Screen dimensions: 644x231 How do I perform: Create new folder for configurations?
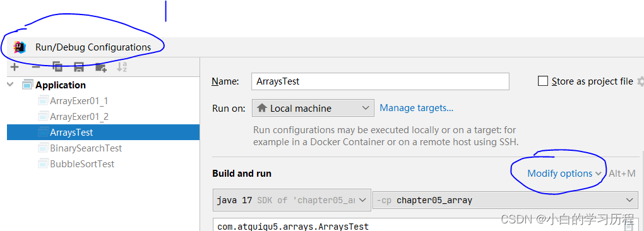coord(100,67)
